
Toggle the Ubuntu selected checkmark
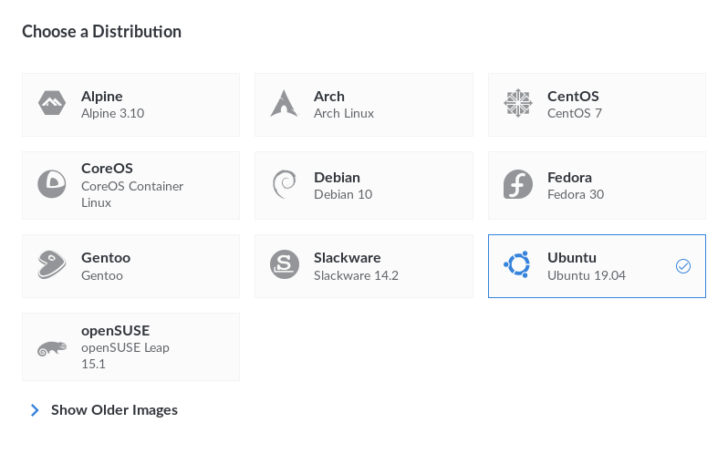point(683,266)
